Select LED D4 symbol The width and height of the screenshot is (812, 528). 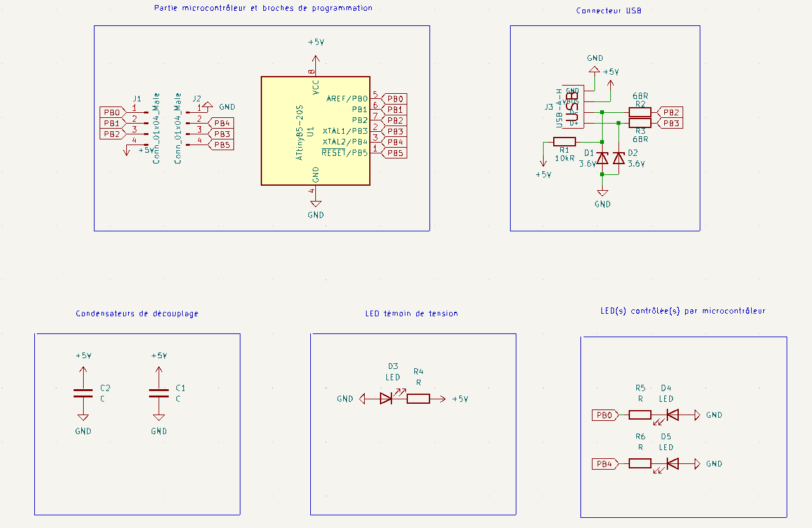click(672, 415)
